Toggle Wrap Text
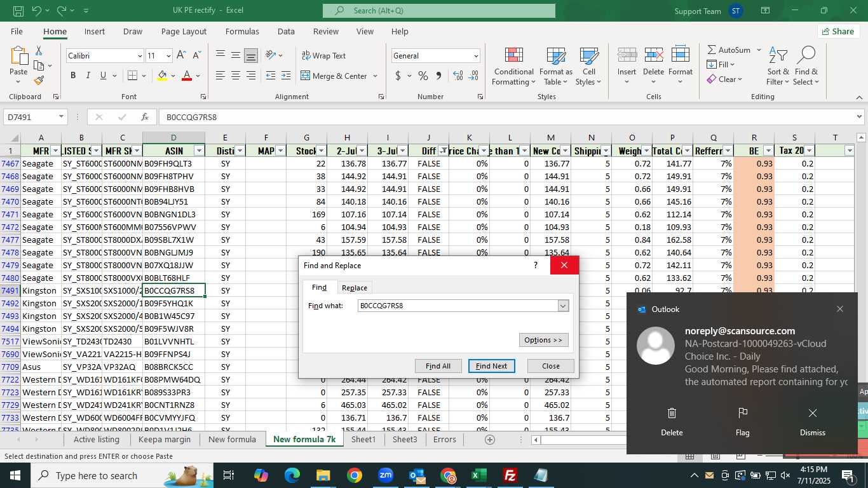868x488 pixels. (323, 55)
